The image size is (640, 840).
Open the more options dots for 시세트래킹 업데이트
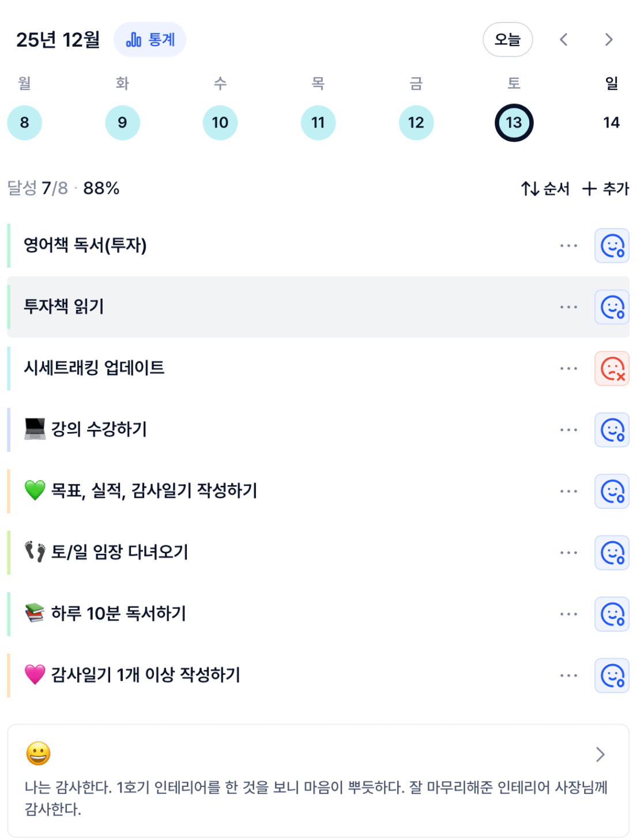click(569, 369)
